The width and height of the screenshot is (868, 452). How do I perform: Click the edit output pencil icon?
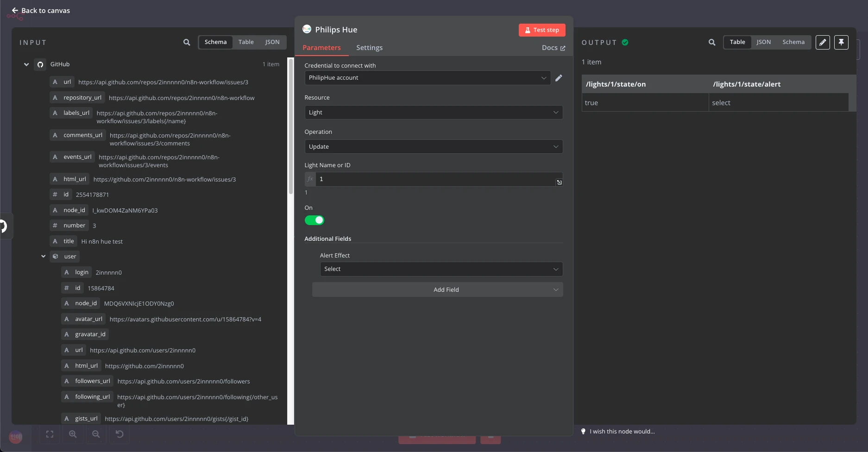[x=823, y=42]
